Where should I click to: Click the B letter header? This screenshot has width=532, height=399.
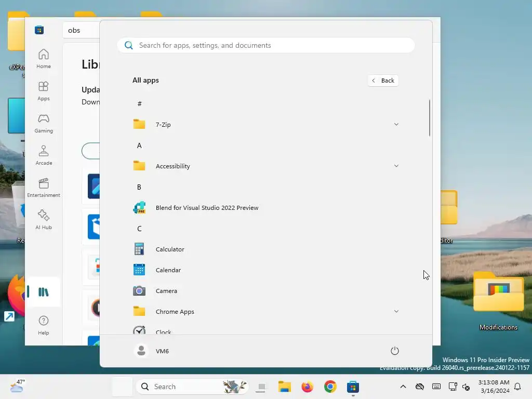click(139, 187)
